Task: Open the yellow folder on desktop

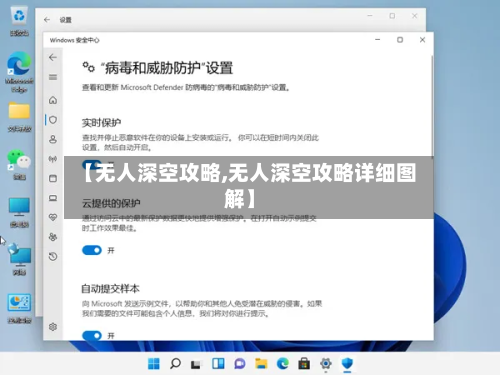Action: [x=19, y=116]
